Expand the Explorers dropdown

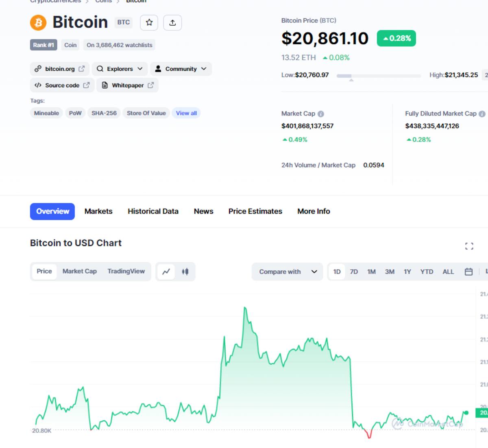(120, 69)
